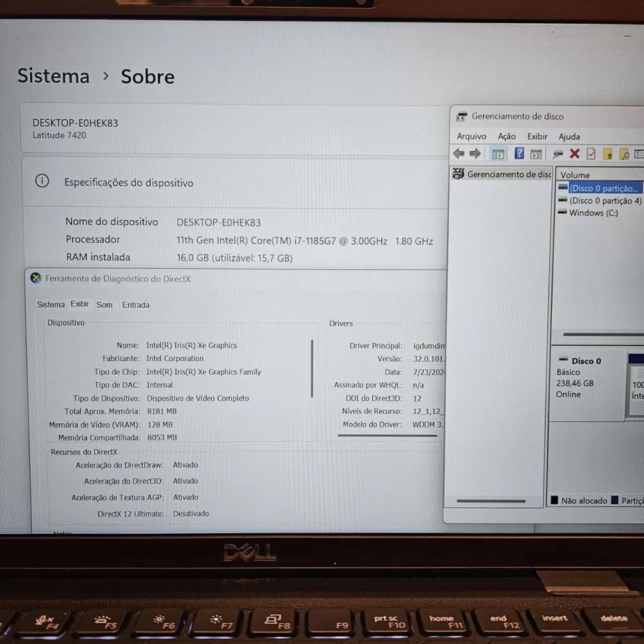
Task: Click the checkmark document properties icon
Action: [591, 154]
